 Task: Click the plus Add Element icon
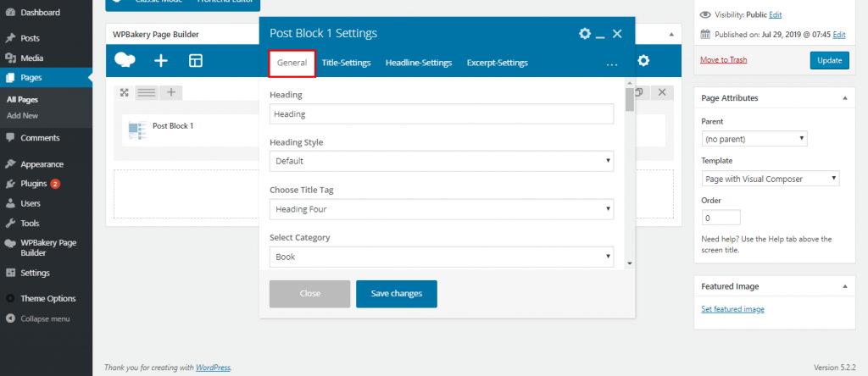click(161, 60)
